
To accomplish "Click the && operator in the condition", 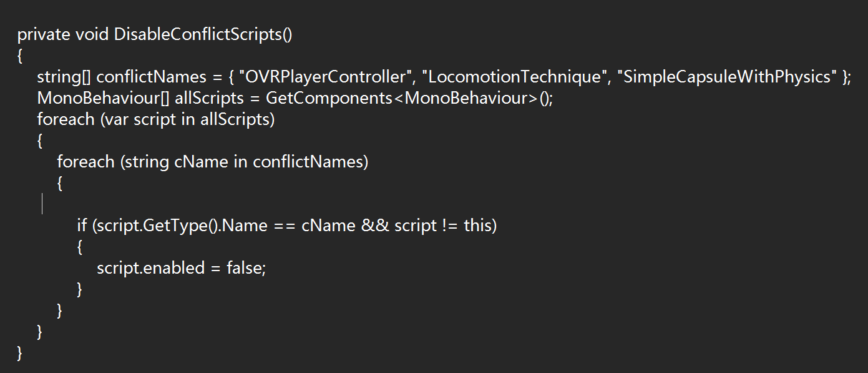I will pos(375,226).
